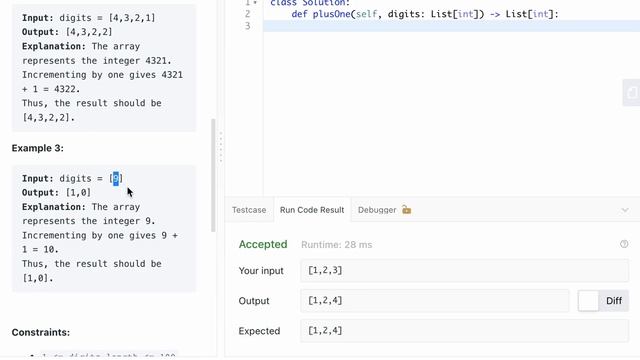Place cursor on editor line 3
640x360 pixels.
(x=451, y=26)
